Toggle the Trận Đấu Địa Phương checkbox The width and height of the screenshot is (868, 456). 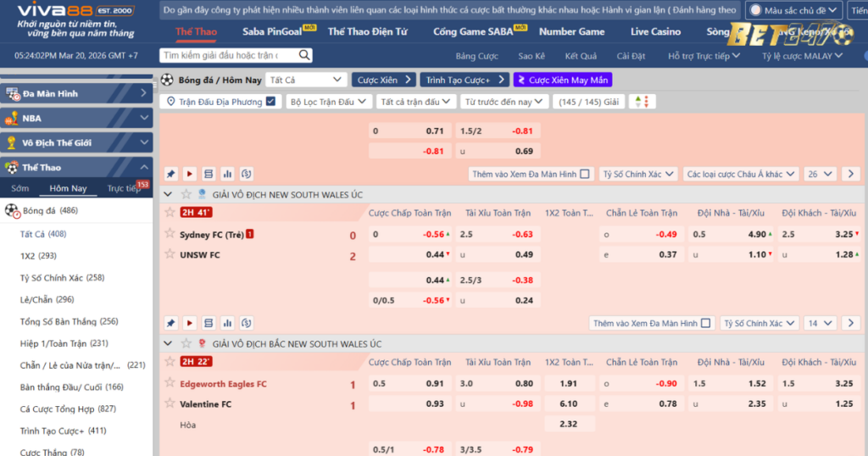(x=270, y=102)
